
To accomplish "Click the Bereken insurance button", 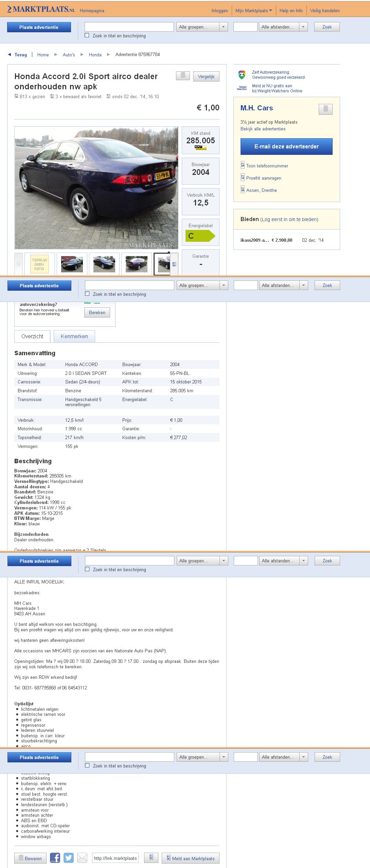I will [x=97, y=312].
